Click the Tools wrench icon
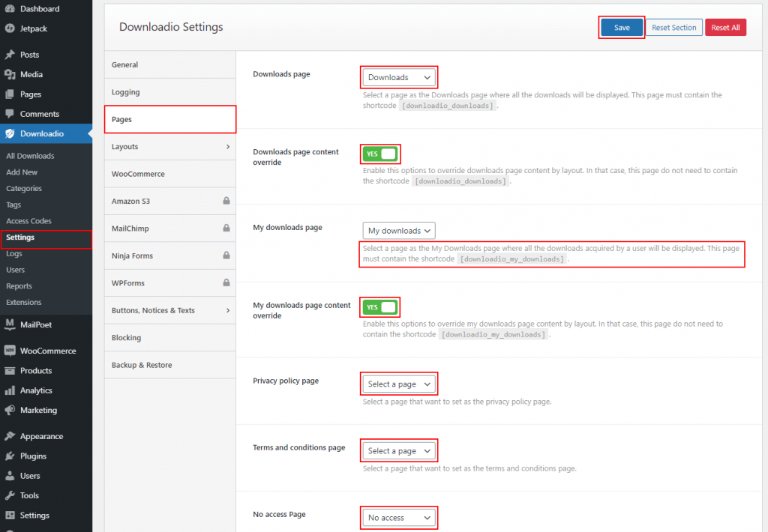 pos(10,495)
